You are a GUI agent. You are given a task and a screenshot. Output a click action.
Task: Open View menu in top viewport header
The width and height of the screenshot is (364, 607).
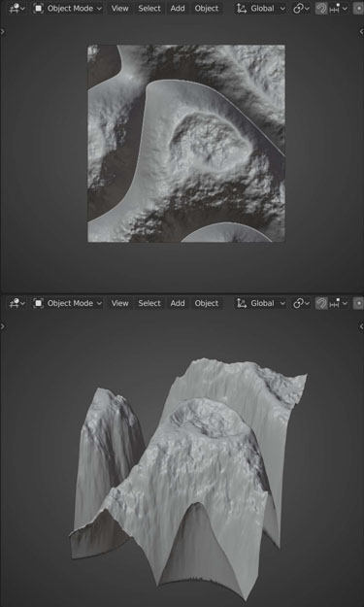[120, 8]
